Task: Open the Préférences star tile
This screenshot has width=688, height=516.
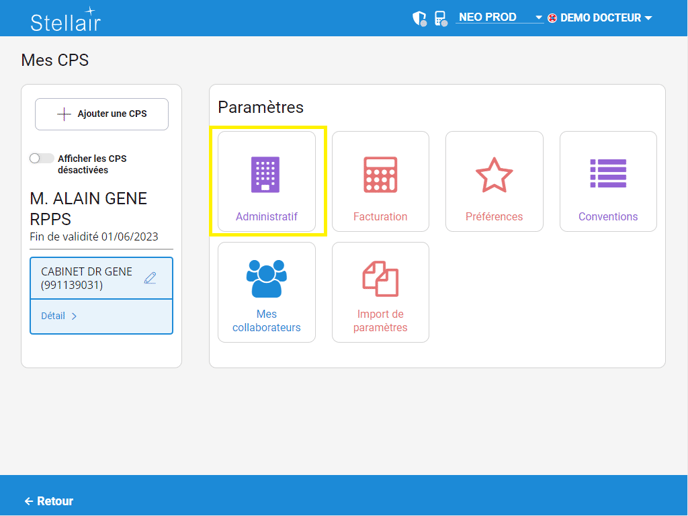Action: [494, 181]
